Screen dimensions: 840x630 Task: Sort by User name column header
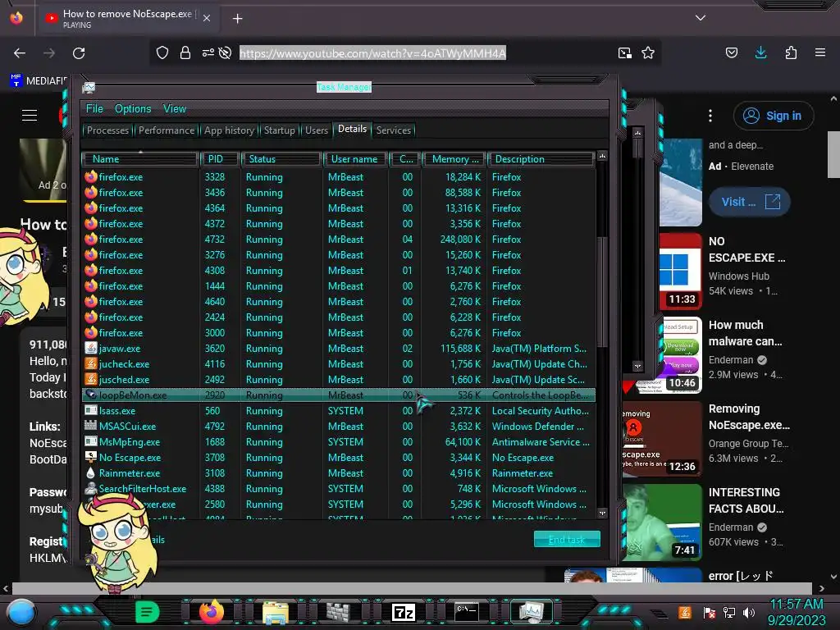click(355, 159)
